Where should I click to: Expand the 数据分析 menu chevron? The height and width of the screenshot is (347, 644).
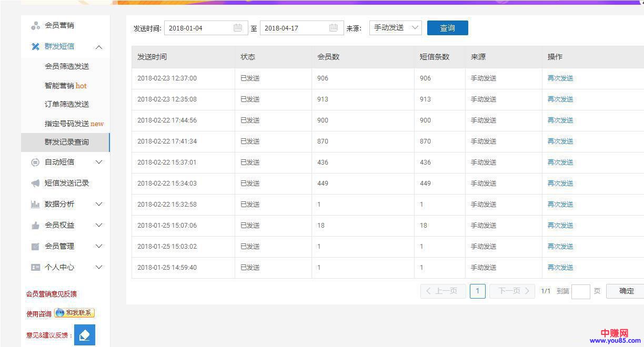point(98,204)
